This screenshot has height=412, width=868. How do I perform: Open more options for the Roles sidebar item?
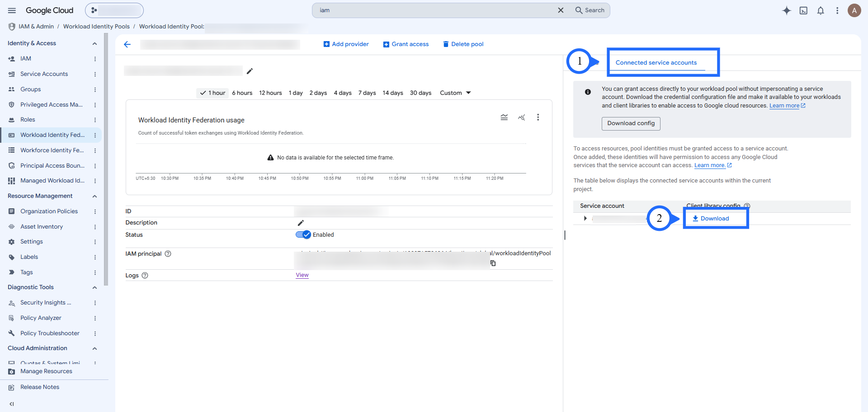coord(95,120)
